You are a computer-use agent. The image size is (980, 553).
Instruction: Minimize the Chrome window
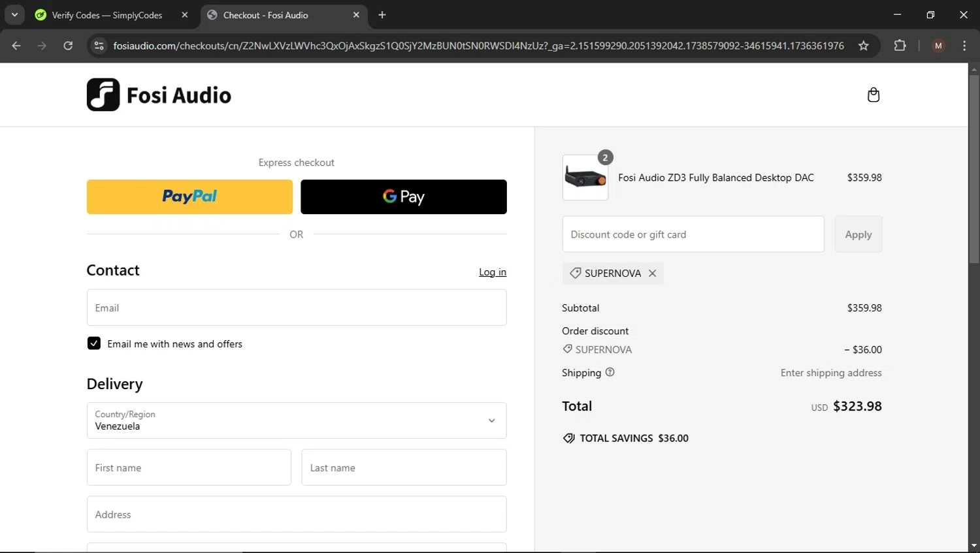[x=897, y=14]
